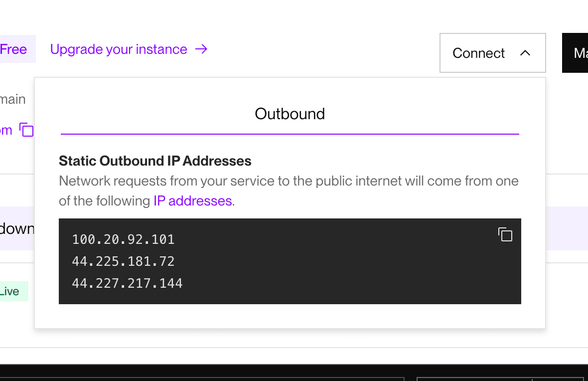
Task: Click the IP address 100.20.92.101
Action: pyautogui.click(x=123, y=239)
